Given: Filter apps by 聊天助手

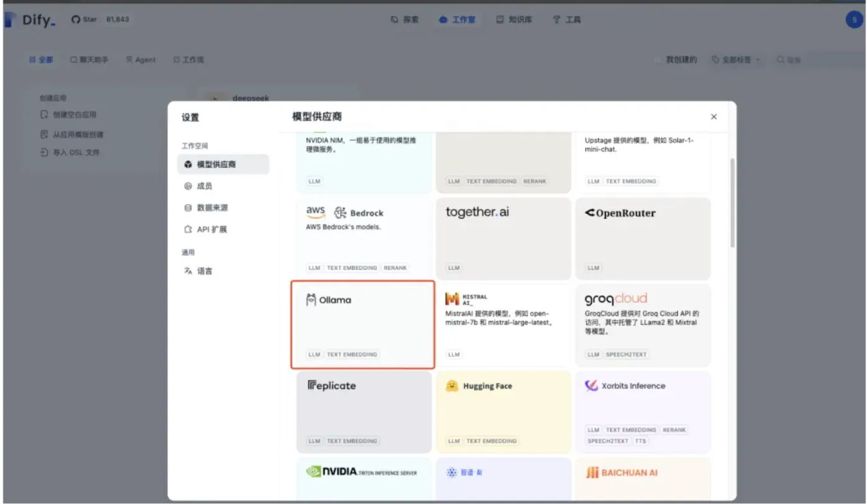Looking at the screenshot, I should click(x=89, y=60).
